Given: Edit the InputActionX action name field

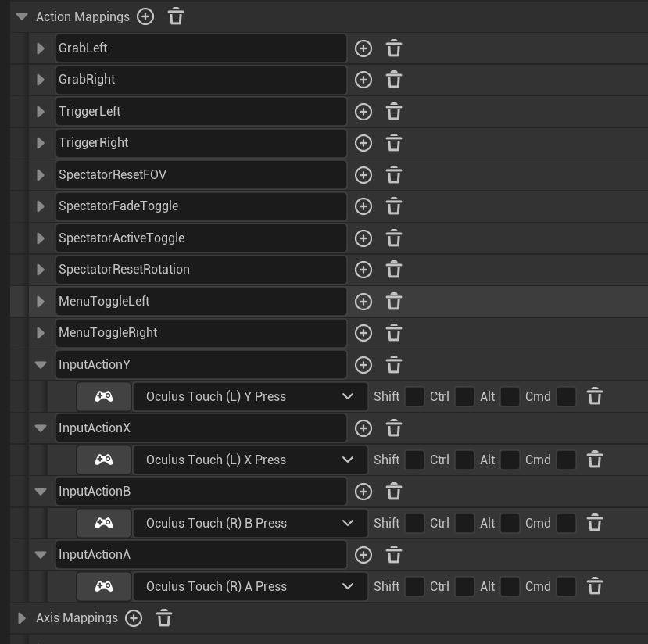Looking at the screenshot, I should [201, 428].
